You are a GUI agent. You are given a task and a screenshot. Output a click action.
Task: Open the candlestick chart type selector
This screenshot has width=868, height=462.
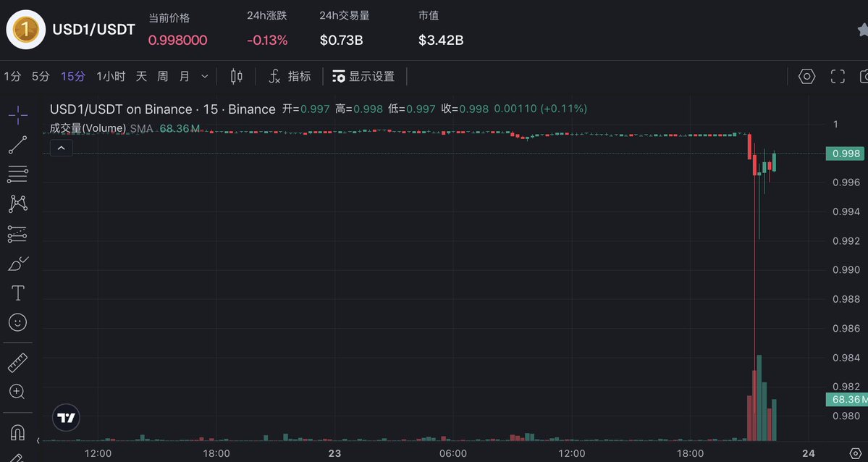click(x=237, y=77)
